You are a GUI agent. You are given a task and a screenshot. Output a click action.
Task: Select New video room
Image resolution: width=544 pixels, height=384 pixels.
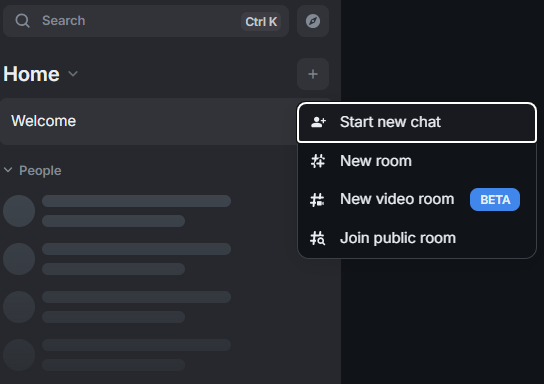417,199
